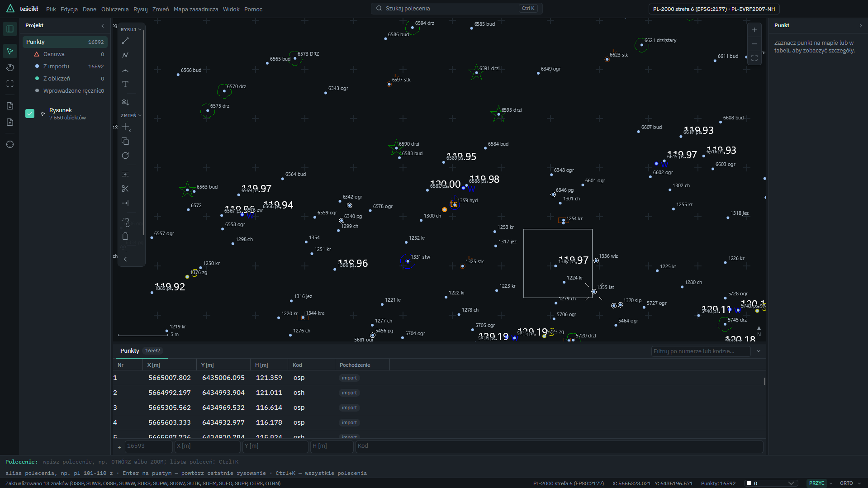Select the move tool under ZMIEŃ
868x488 pixels.
tap(126, 127)
